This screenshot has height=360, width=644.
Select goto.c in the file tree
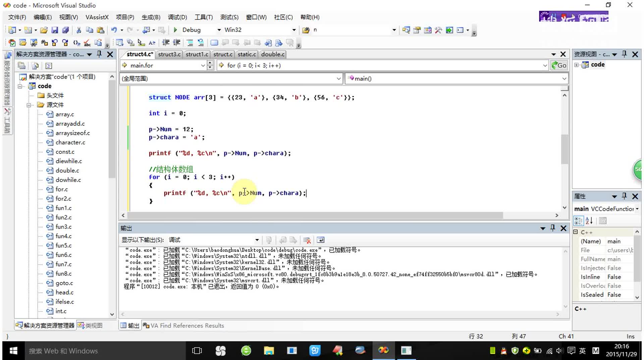coord(64,283)
